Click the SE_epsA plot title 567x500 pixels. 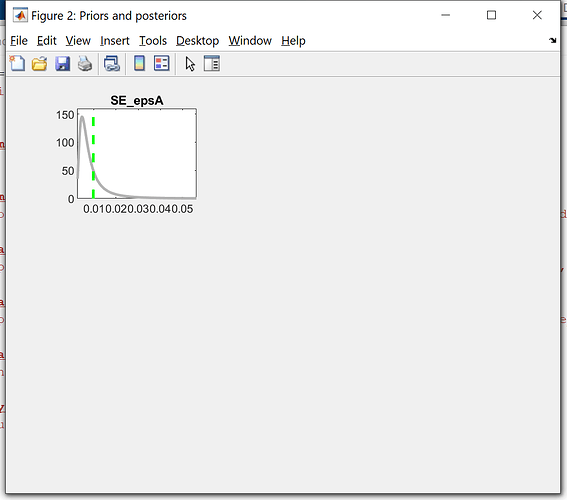pos(137,100)
